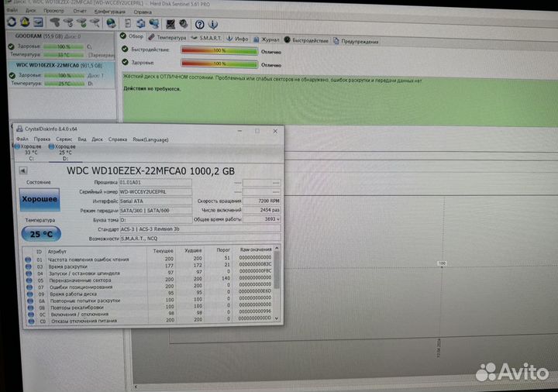Open the Просмотр menu in Hard Disk Sentinel
The width and height of the screenshot is (558, 392).
[53, 11]
